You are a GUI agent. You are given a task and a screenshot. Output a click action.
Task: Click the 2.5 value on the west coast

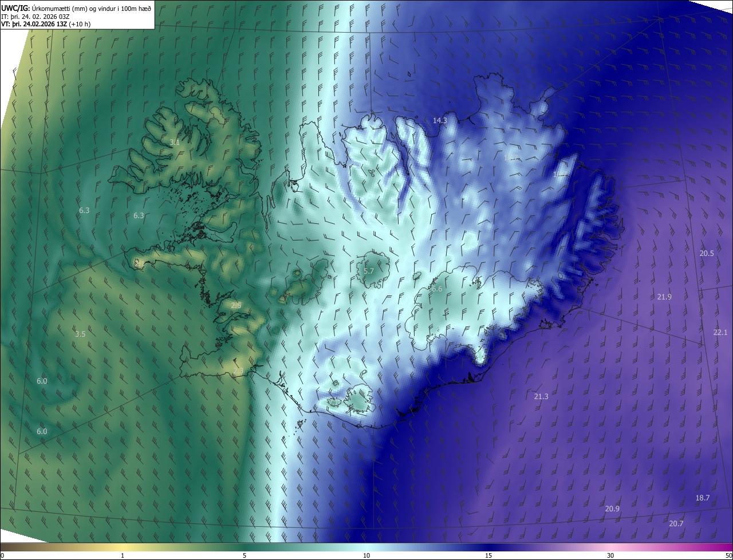coord(236,306)
